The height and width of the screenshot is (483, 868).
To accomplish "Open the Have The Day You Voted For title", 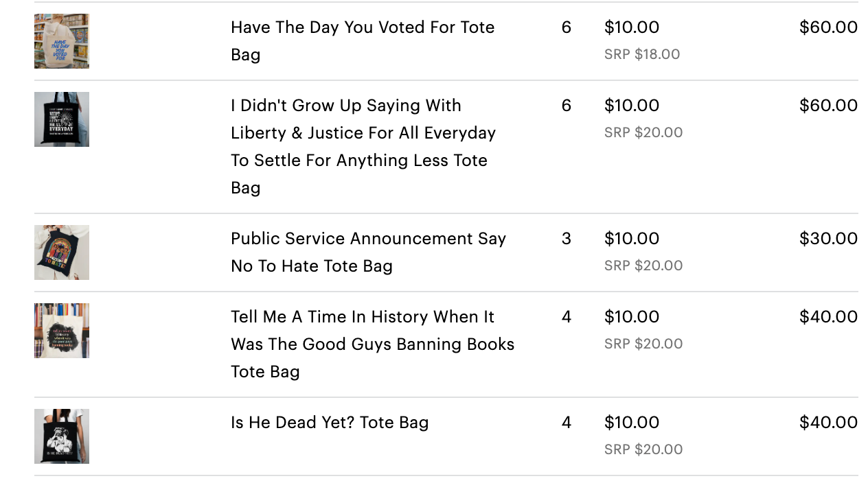I will coord(363,40).
